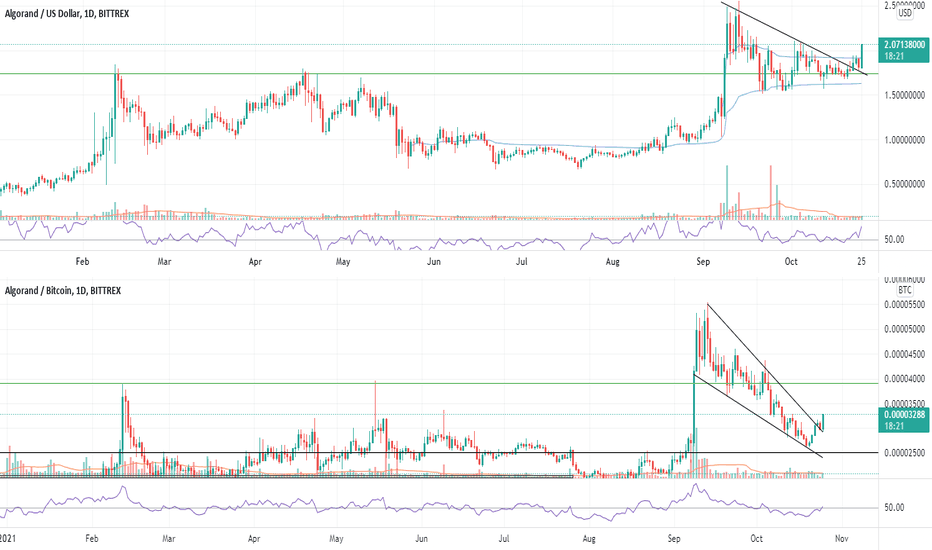
Task: Select the USD currency label on price axis
Action: [905, 13]
